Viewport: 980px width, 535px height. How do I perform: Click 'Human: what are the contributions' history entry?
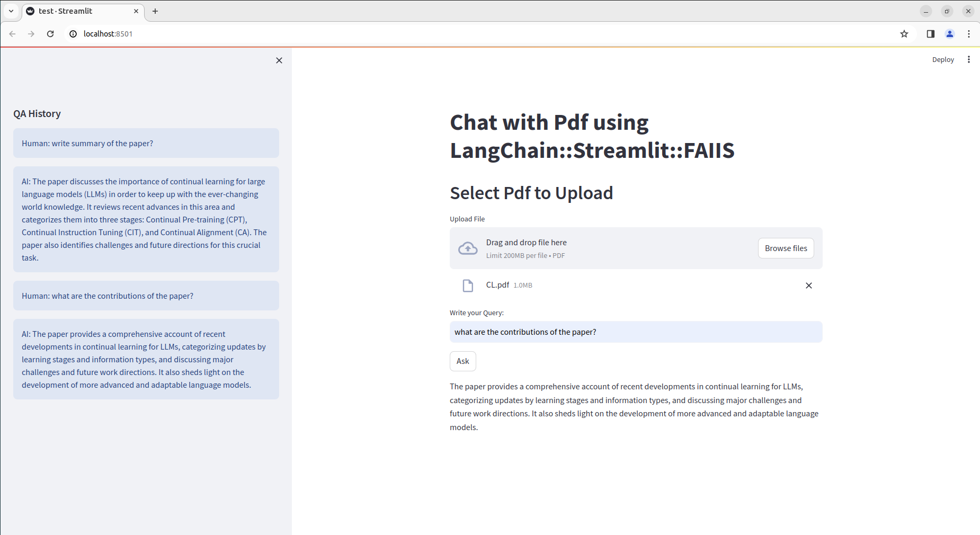146,296
